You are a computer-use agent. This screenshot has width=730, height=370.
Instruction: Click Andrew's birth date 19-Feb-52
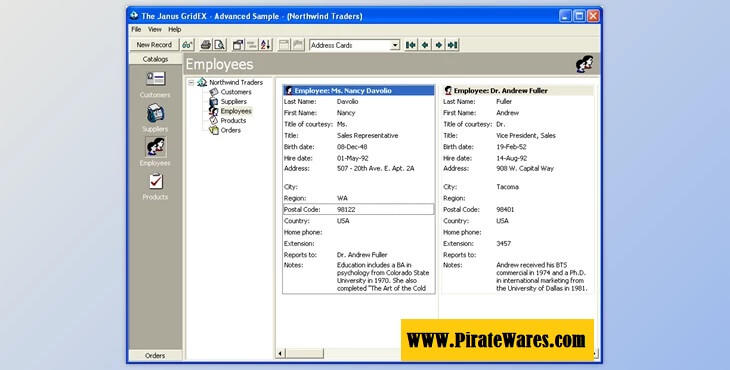pos(511,147)
